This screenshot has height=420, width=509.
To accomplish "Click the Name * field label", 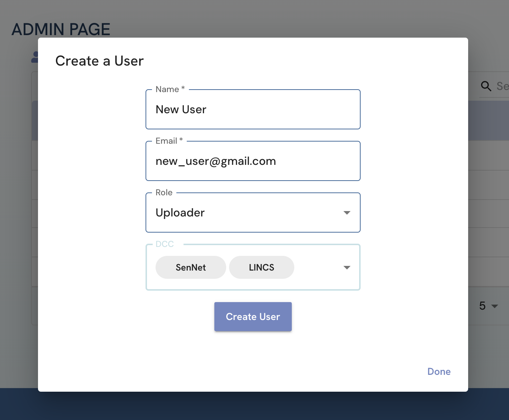I will pos(170,89).
